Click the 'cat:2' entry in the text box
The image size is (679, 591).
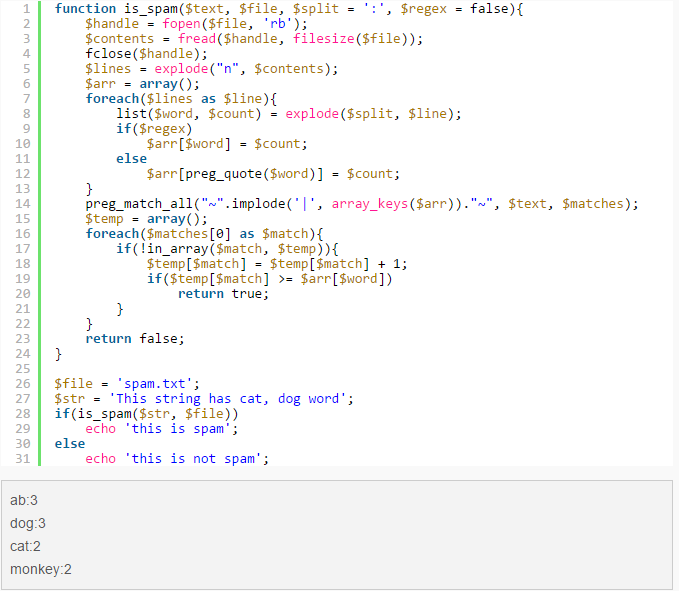[25, 546]
